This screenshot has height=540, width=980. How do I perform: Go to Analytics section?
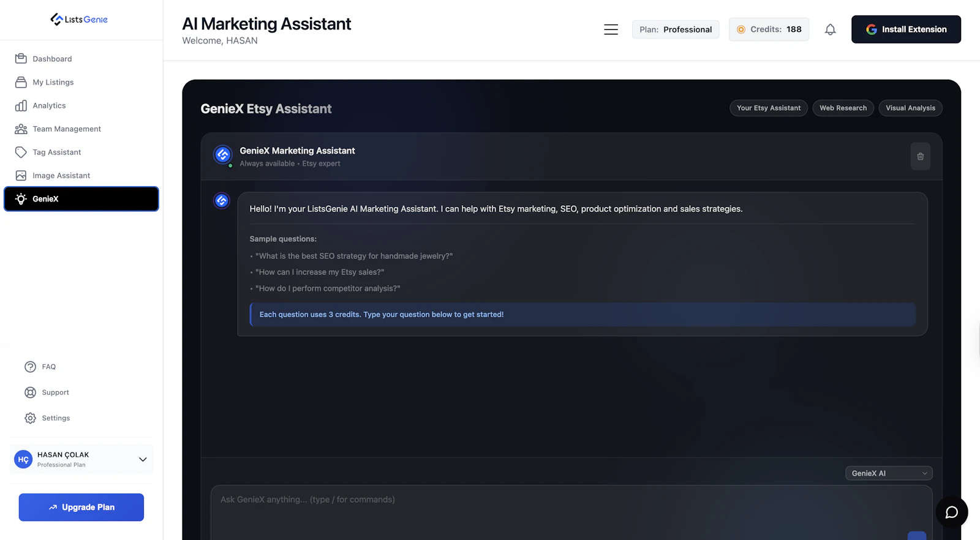(x=81, y=105)
